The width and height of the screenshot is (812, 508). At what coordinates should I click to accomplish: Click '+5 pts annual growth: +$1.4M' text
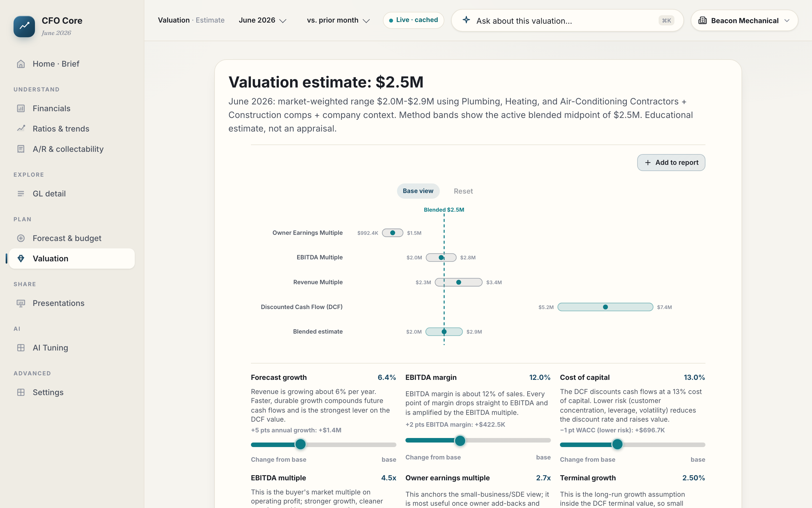(x=296, y=430)
